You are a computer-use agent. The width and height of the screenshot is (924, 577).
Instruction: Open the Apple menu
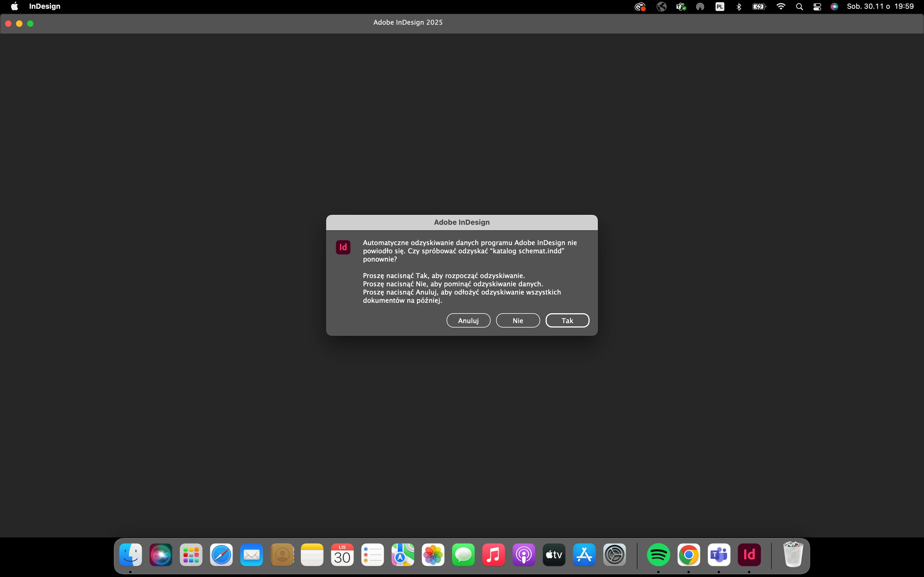15,7
